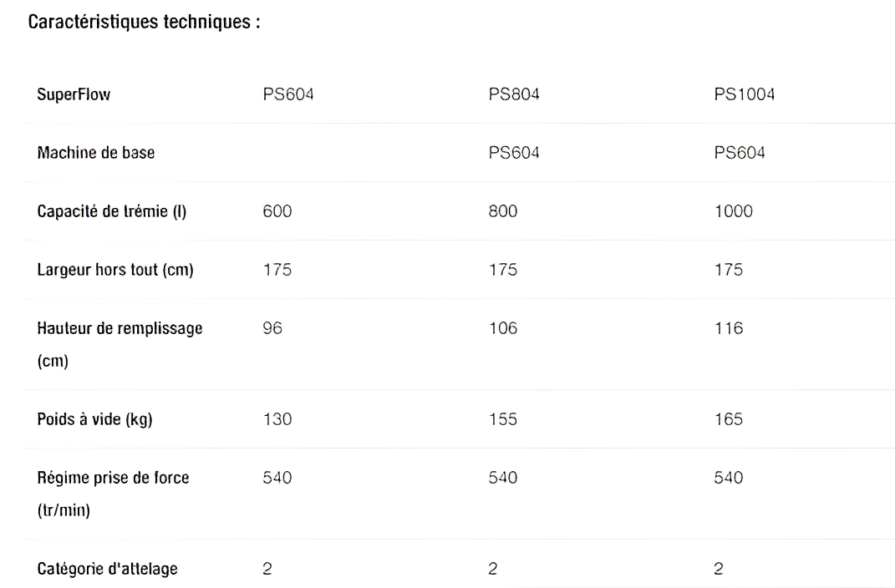Viewport: 895px width, 588px height.
Task: Click the filling height value 106
Action: (x=503, y=329)
